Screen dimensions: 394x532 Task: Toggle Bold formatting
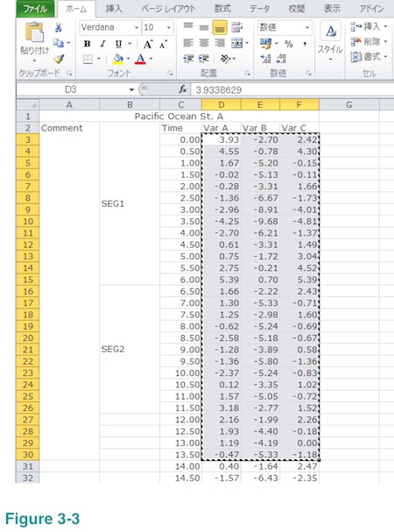tap(88, 44)
